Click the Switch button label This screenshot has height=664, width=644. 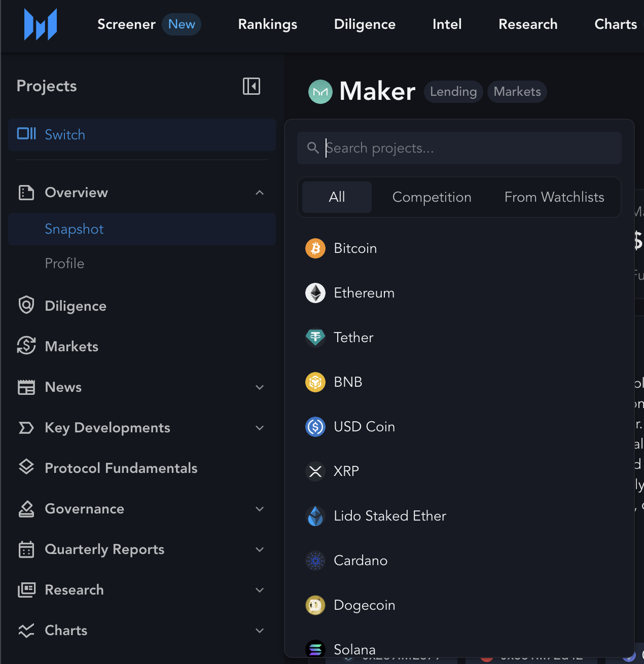point(65,135)
